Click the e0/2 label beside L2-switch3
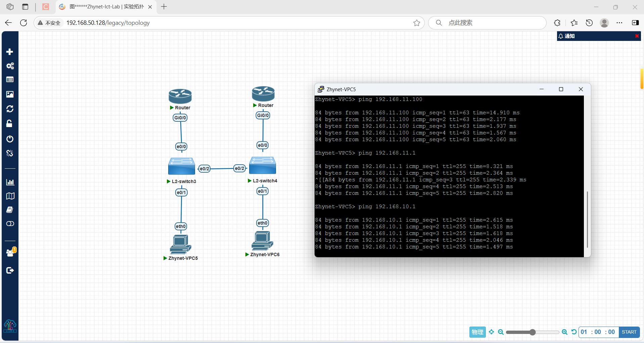Viewport: 644px width, 343px height. tap(204, 169)
